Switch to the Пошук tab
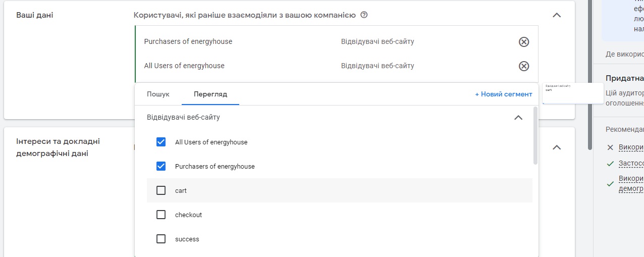 point(158,94)
